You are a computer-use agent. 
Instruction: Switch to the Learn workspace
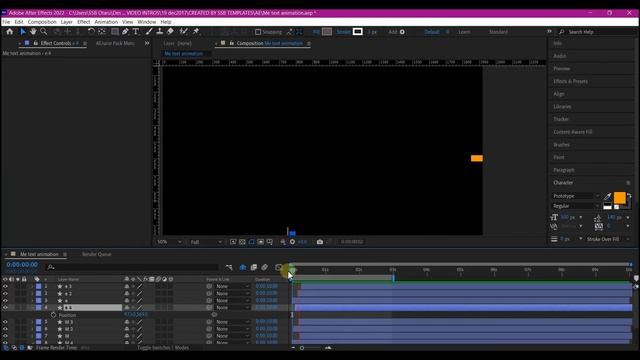464,32
